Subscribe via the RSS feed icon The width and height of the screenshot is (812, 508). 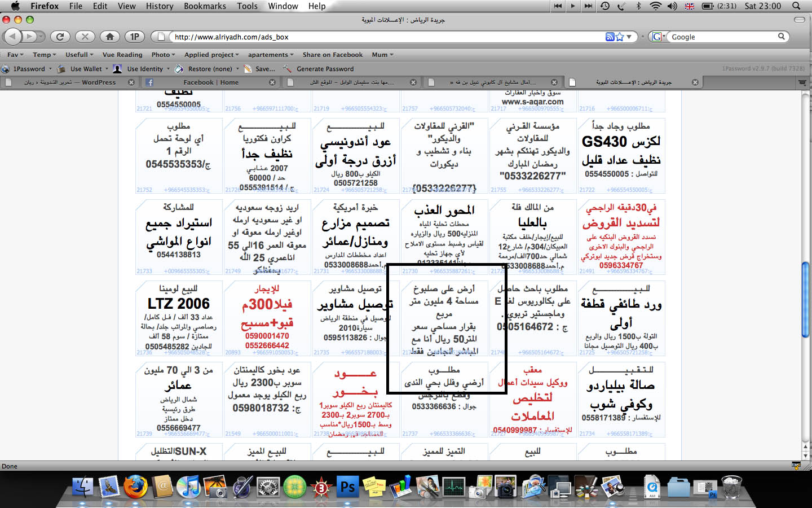coord(610,37)
